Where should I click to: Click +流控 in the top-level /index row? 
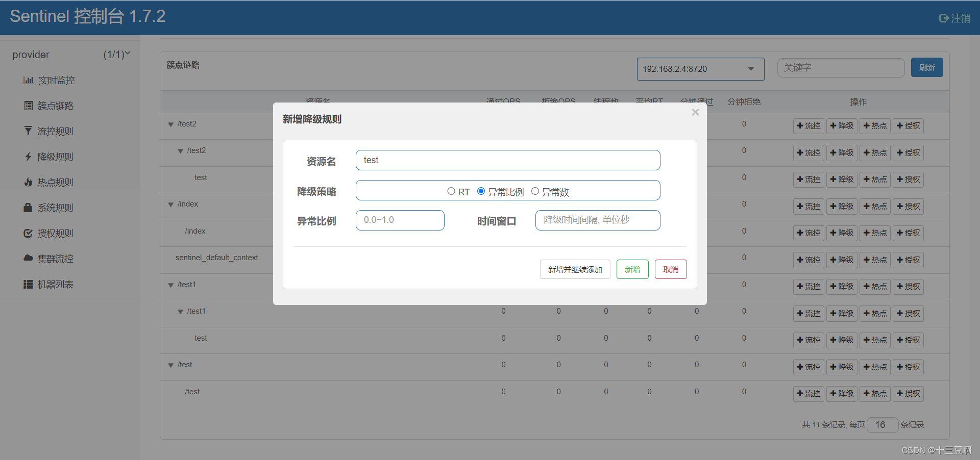[808, 207]
